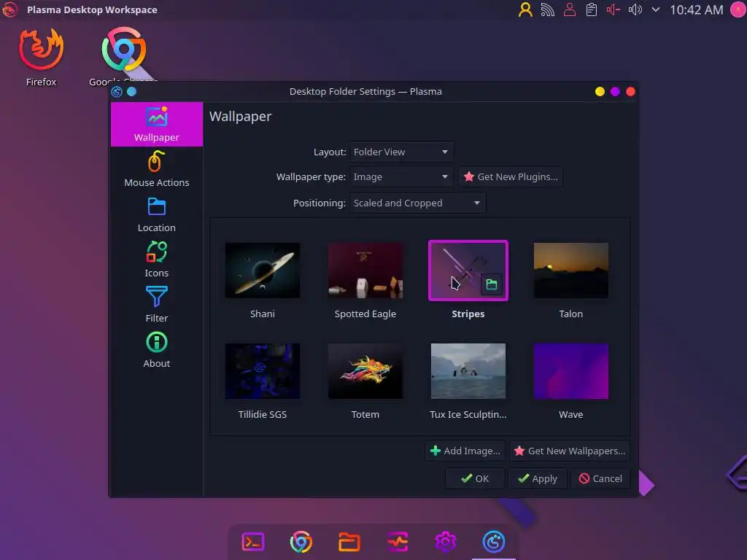Choose the Totem dragon wallpaper
The image size is (747, 560).
pyautogui.click(x=365, y=371)
